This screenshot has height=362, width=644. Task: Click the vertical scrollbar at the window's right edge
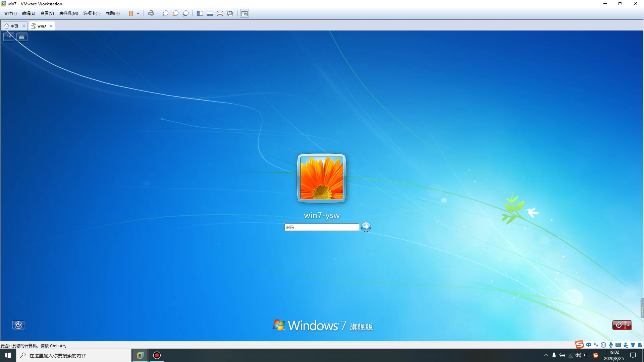point(642,308)
